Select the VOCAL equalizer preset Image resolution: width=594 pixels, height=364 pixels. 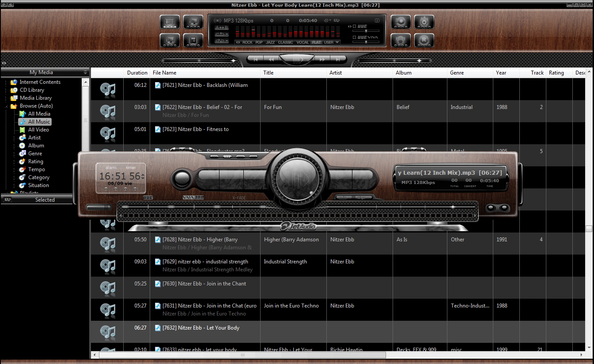303,42
